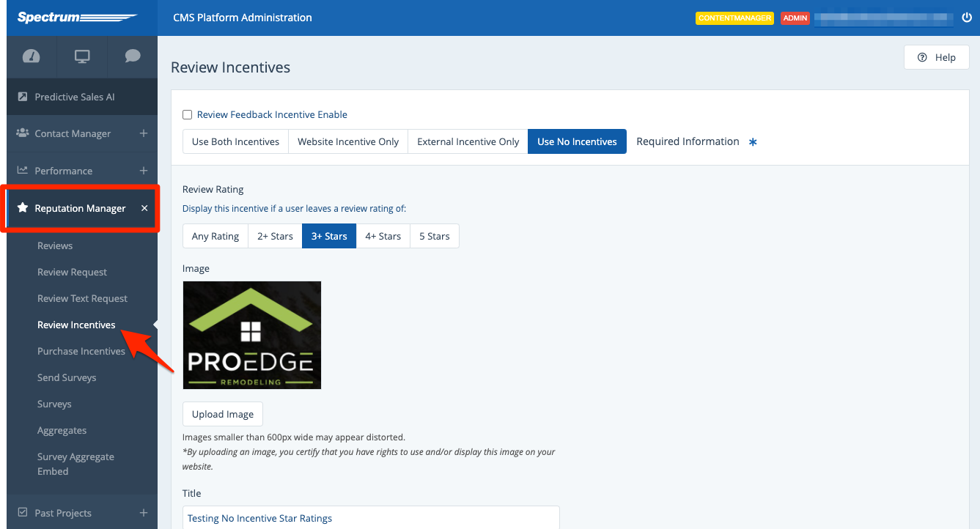Click into the Title text field
The image size is (980, 529).
coord(371,518)
